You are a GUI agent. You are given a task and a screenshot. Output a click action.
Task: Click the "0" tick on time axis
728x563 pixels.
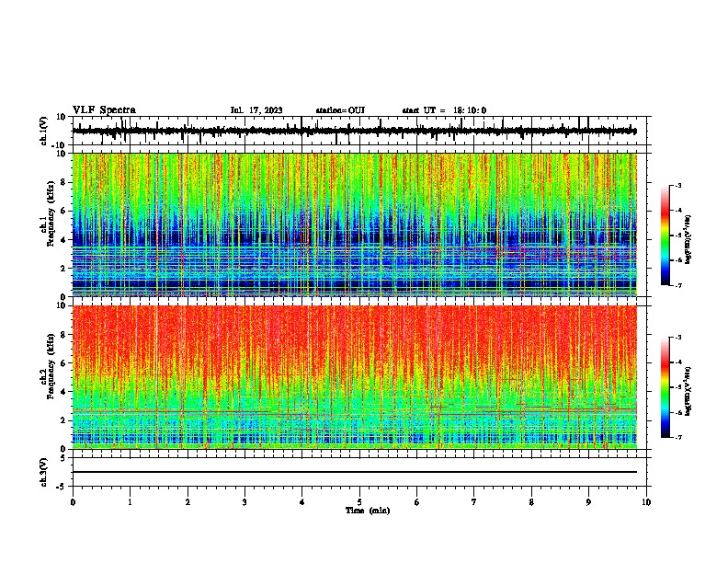73,502
